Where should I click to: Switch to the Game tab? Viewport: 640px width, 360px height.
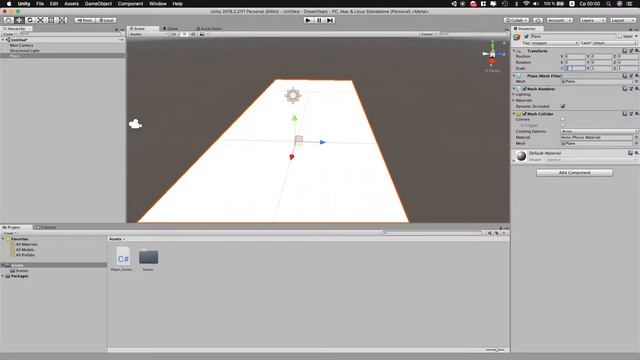click(x=171, y=29)
